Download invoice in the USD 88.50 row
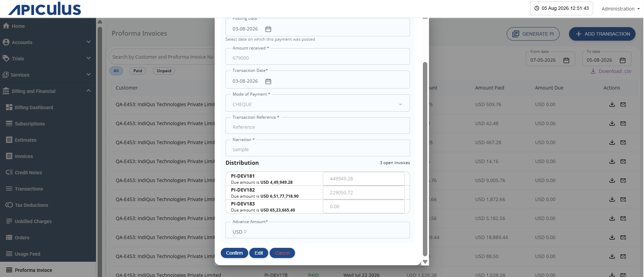This screenshot has height=277, width=644. pos(612,256)
